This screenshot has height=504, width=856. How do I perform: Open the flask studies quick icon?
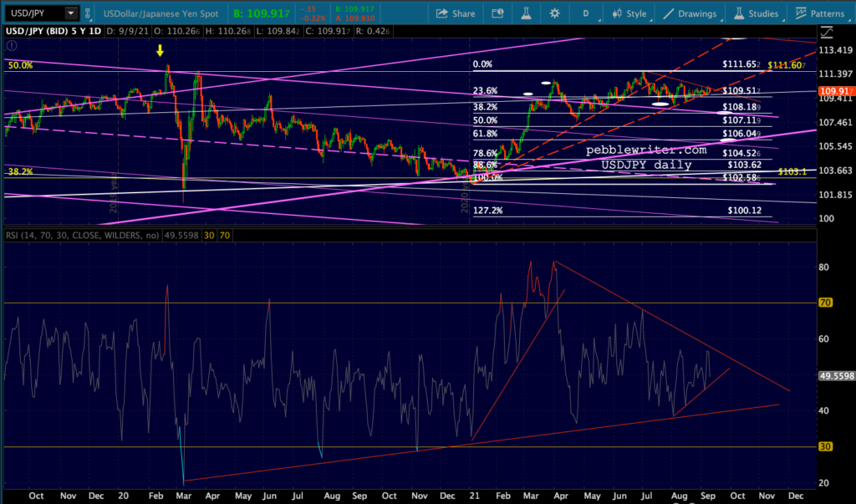(526, 13)
